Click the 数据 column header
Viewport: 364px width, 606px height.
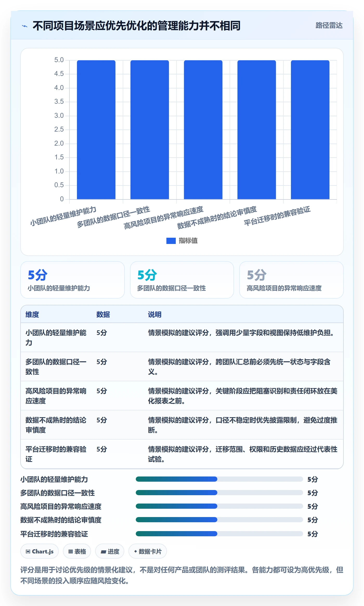pyautogui.click(x=103, y=314)
